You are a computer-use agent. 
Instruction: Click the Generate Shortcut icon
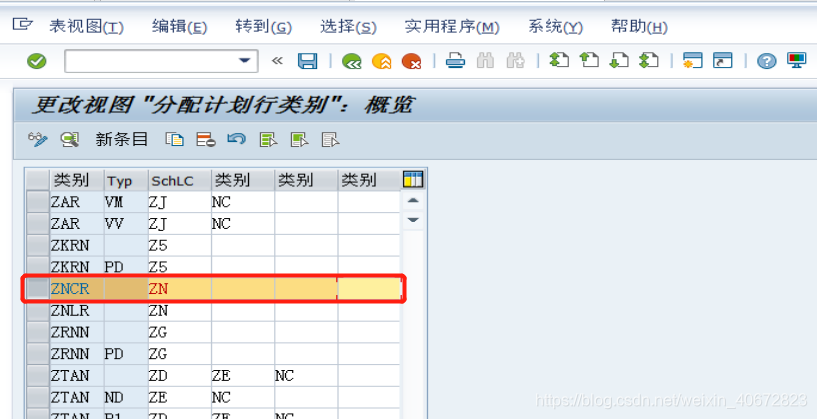723,61
